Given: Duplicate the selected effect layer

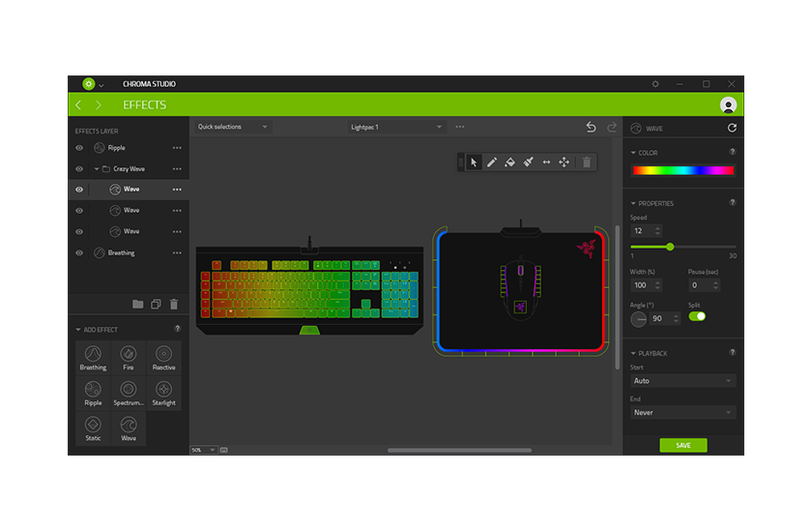Looking at the screenshot, I should [156, 304].
